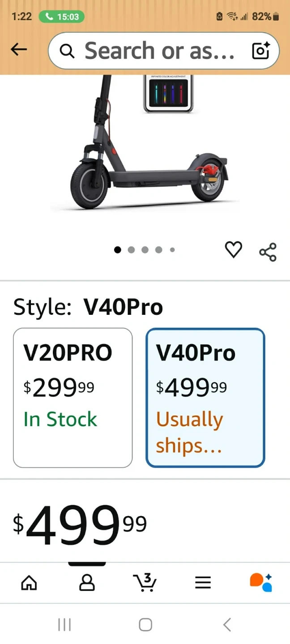
Task: Open camera lens search icon
Action: [261, 51]
